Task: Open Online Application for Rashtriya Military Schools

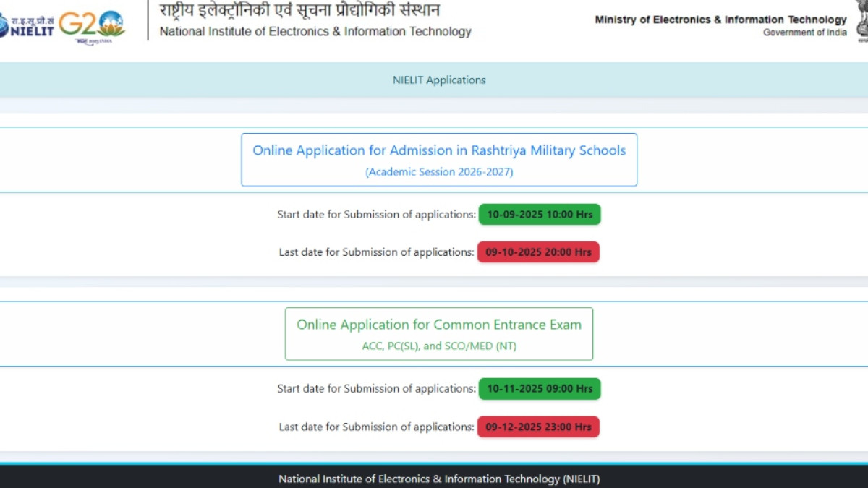Action: 439,151
